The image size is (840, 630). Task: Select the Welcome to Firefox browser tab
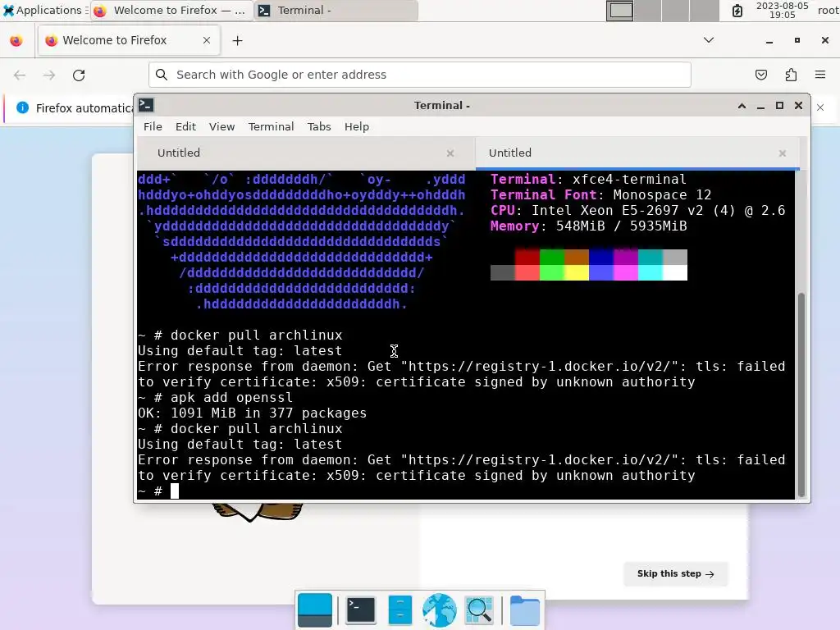129,40
